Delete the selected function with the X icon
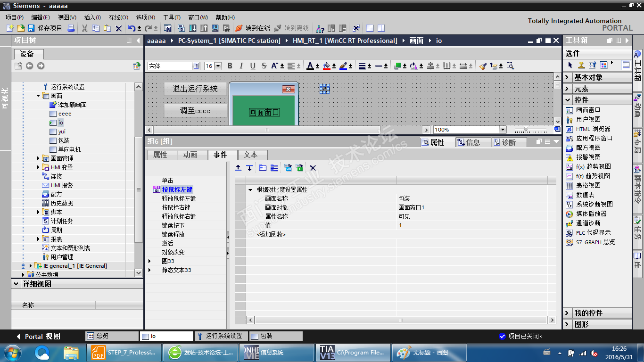This screenshot has height=362, width=644. point(313,168)
